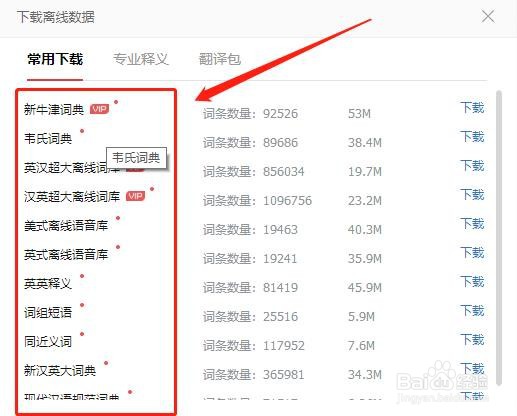Viewport: 517px width, 416px height.
Task: Download the 新牛津词典 53M package
Action: click(x=472, y=108)
